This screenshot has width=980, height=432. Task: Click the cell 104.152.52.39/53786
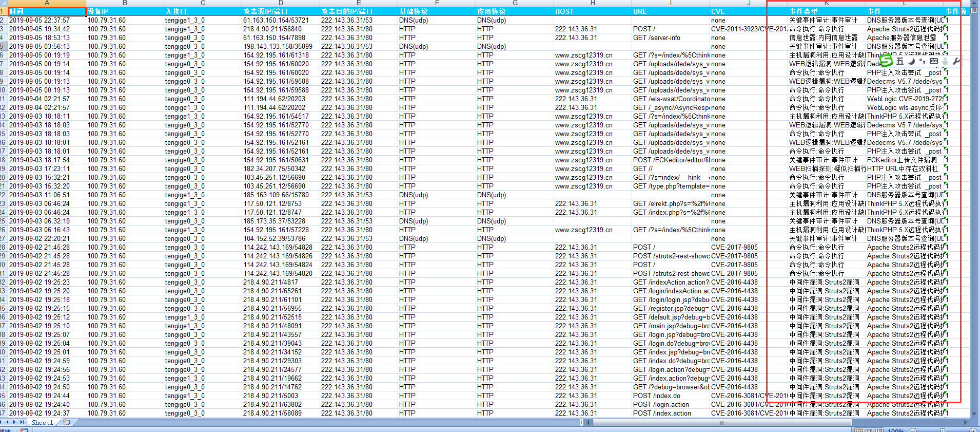(x=281, y=239)
